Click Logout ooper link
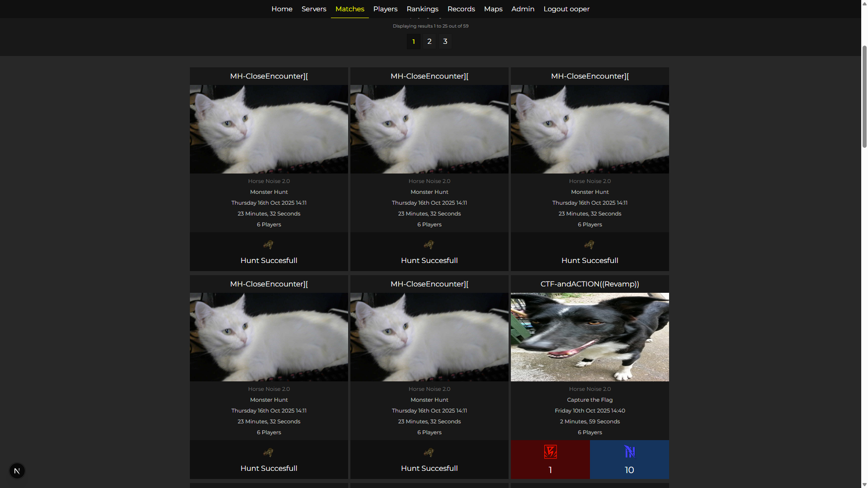The image size is (868, 488). point(566,9)
